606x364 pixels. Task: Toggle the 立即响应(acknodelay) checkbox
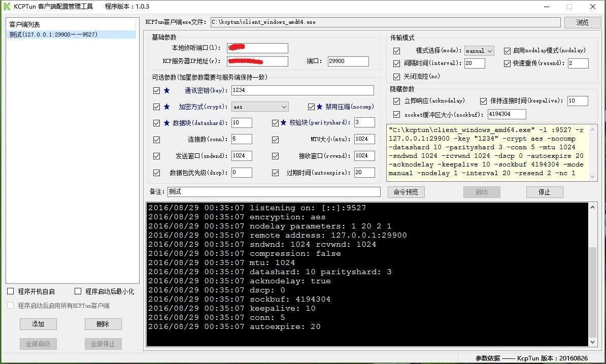tap(396, 101)
